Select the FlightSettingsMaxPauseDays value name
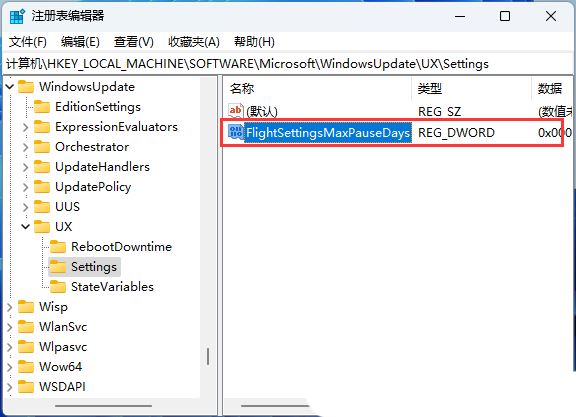Screen dimensions: 576x417 click(328, 133)
